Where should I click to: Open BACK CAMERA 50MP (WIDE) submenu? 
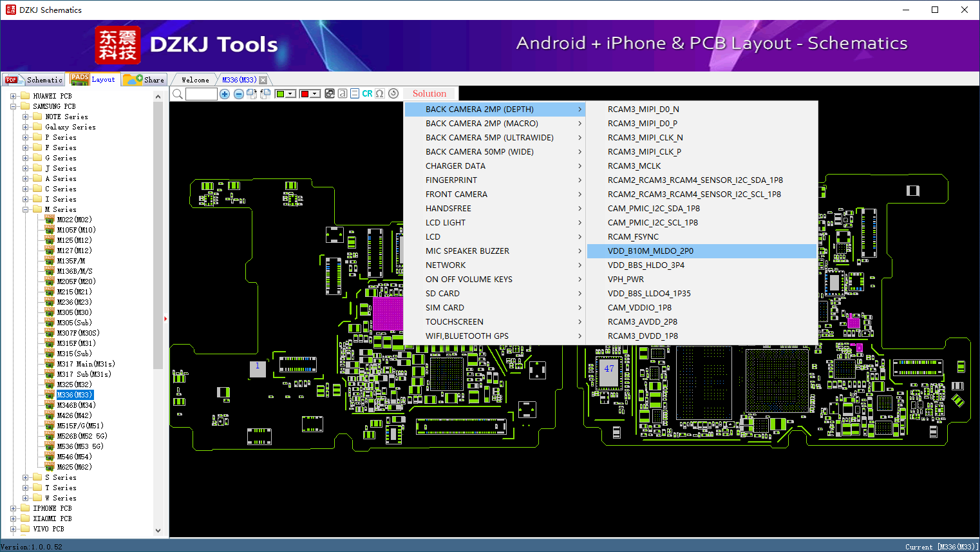point(495,152)
